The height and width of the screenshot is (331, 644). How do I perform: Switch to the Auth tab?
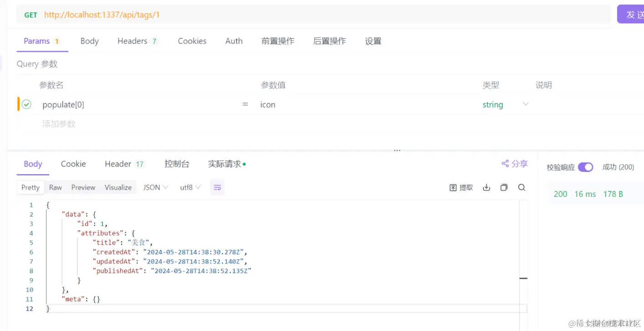tap(234, 41)
